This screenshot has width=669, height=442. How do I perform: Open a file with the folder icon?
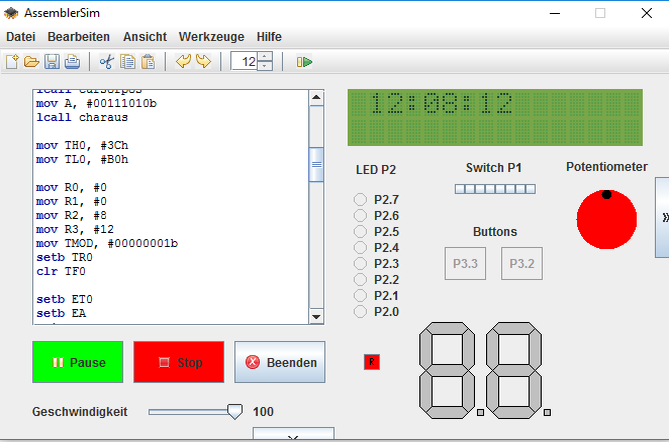click(x=32, y=62)
